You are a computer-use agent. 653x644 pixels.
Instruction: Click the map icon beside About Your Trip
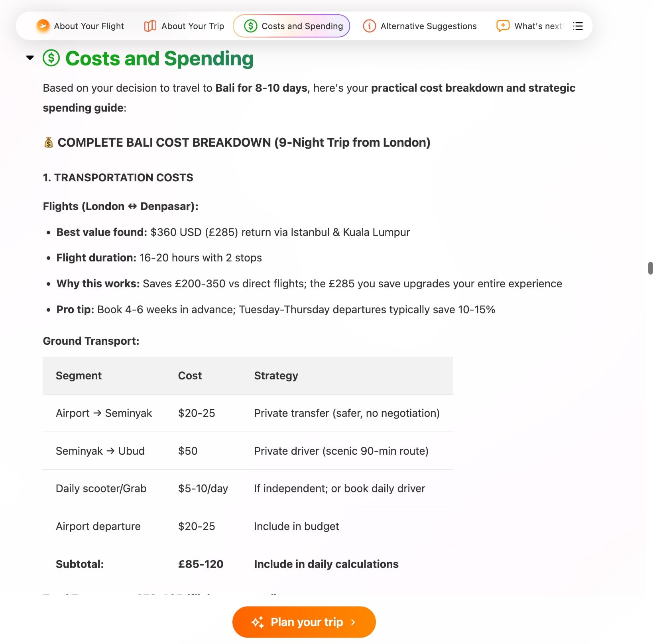[x=150, y=26]
